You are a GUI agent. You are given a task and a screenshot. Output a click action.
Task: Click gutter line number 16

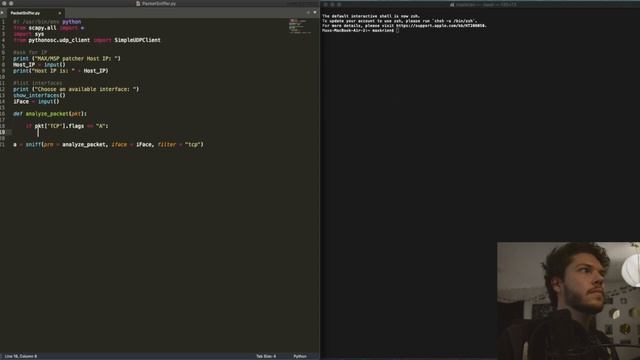tap(3, 113)
